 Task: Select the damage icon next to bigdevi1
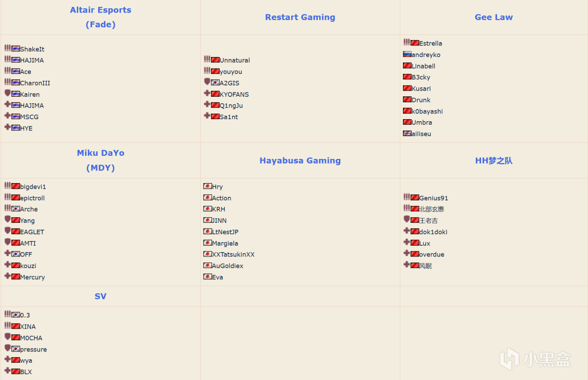(x=7, y=186)
